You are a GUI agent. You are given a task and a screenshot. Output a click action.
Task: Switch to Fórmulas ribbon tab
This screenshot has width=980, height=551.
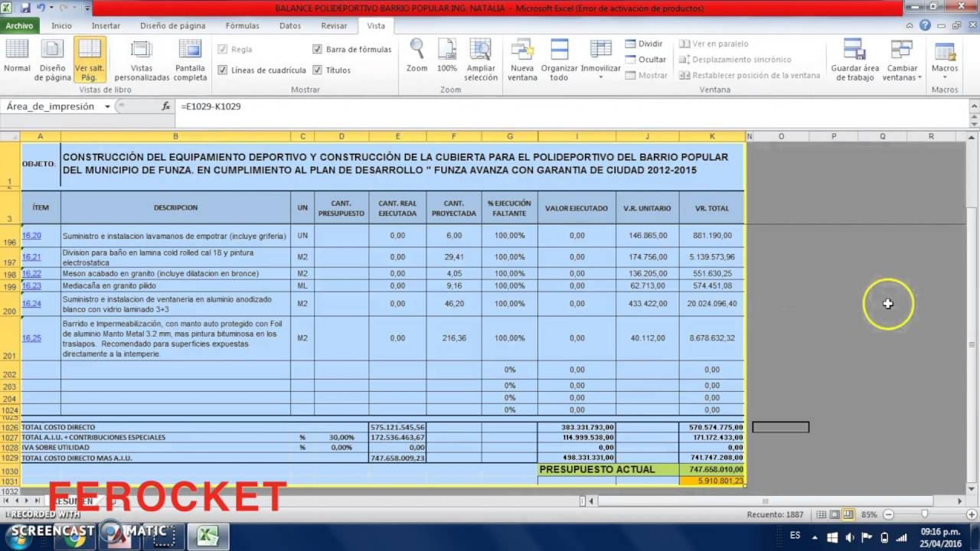tap(242, 25)
